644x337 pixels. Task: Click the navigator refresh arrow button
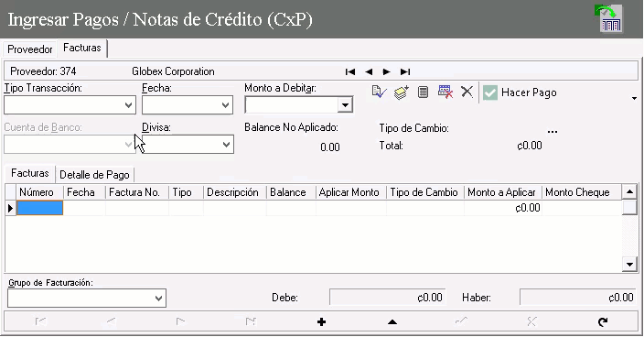click(x=603, y=321)
